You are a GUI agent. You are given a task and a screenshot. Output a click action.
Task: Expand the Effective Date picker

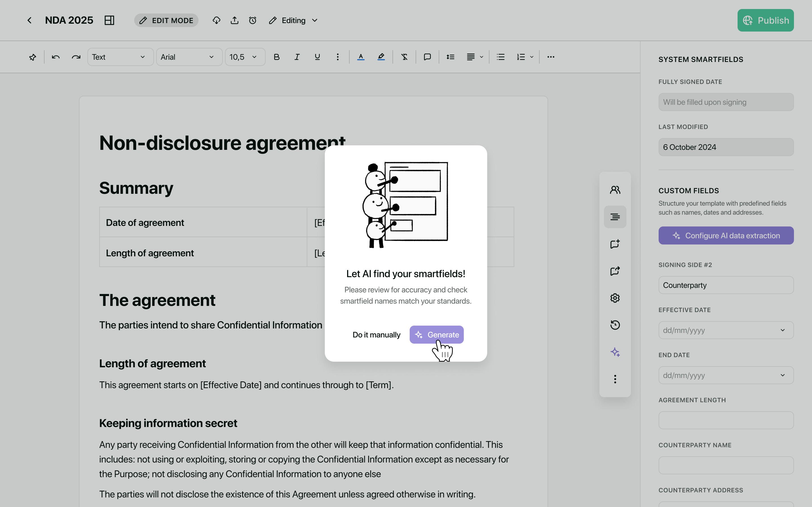point(726,330)
